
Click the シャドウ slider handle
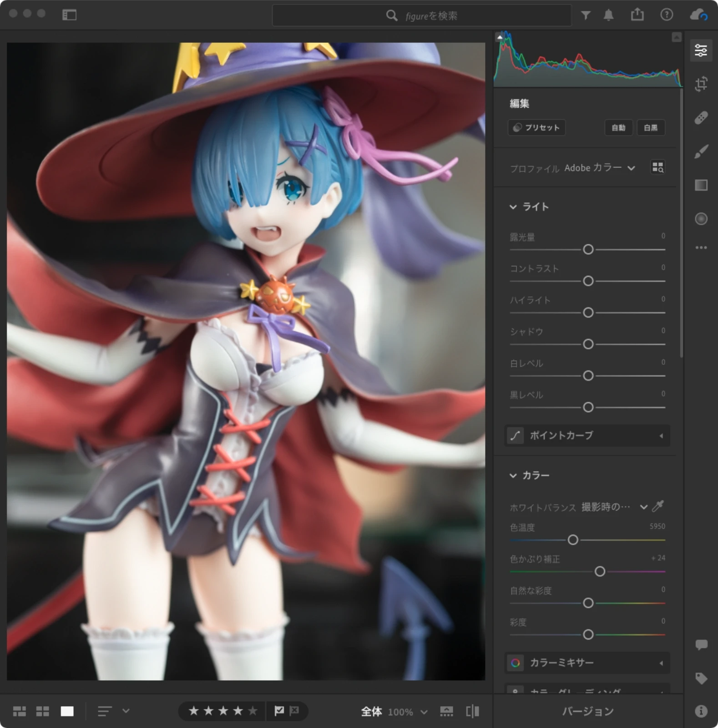coord(588,344)
